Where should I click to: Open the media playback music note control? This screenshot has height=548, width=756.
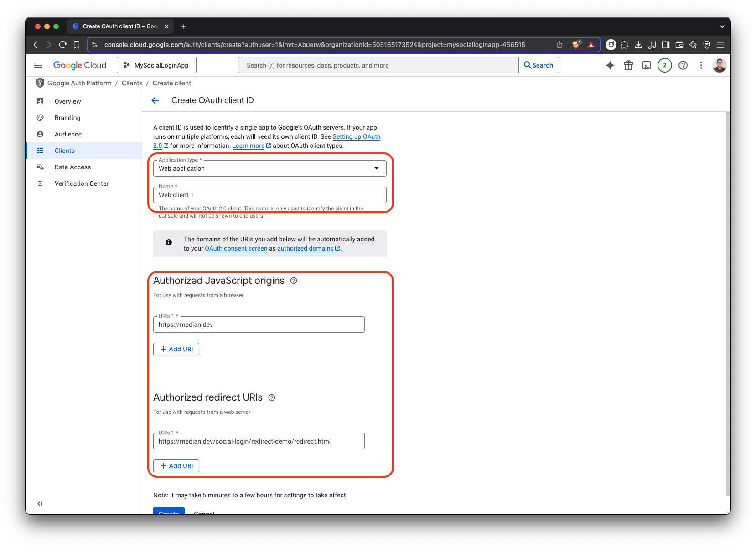pyautogui.click(x=652, y=45)
